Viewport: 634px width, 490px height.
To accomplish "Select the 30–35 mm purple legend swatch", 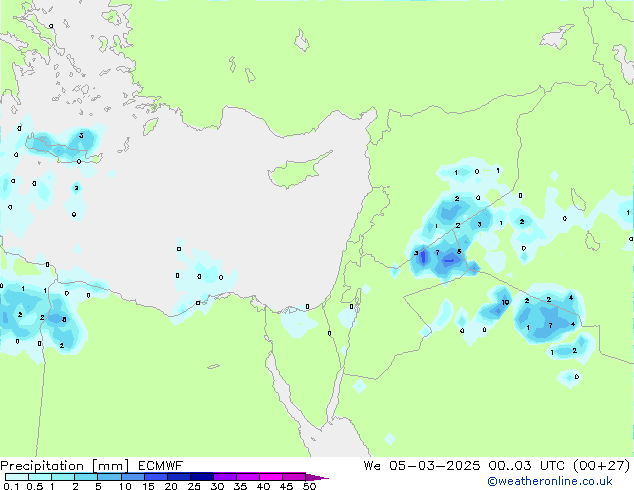I will point(224,477).
